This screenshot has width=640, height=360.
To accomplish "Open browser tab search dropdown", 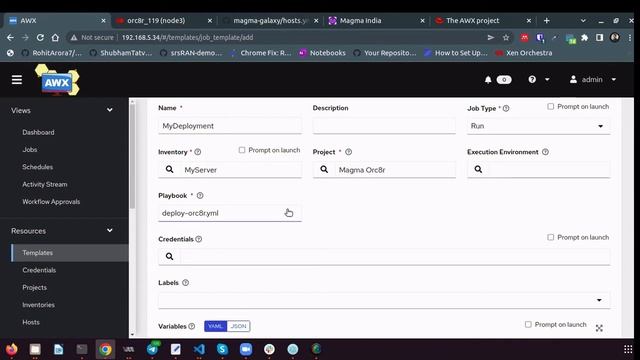I will (583, 20).
